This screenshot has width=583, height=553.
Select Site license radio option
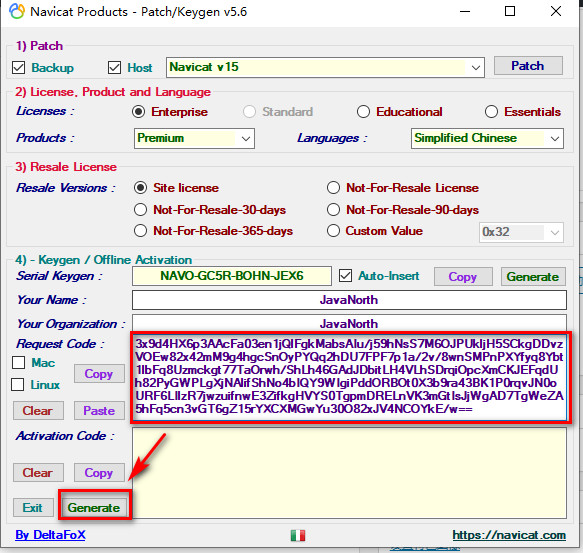pos(140,188)
